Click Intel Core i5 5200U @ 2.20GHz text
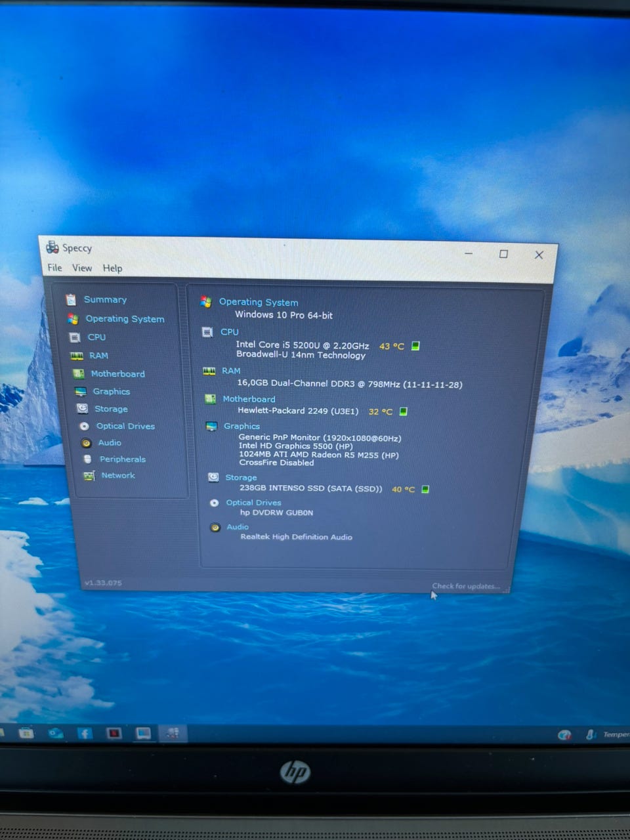 pos(303,345)
